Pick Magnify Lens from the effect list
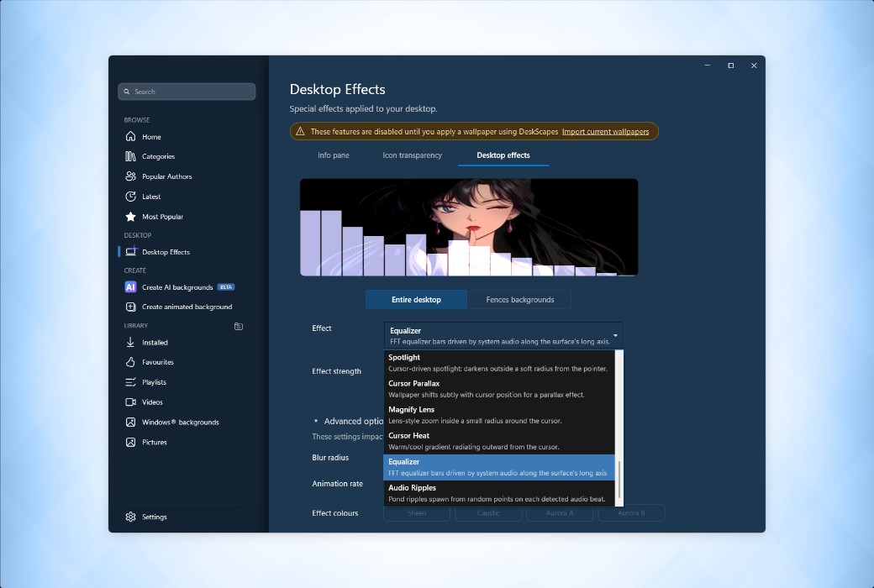 click(499, 415)
